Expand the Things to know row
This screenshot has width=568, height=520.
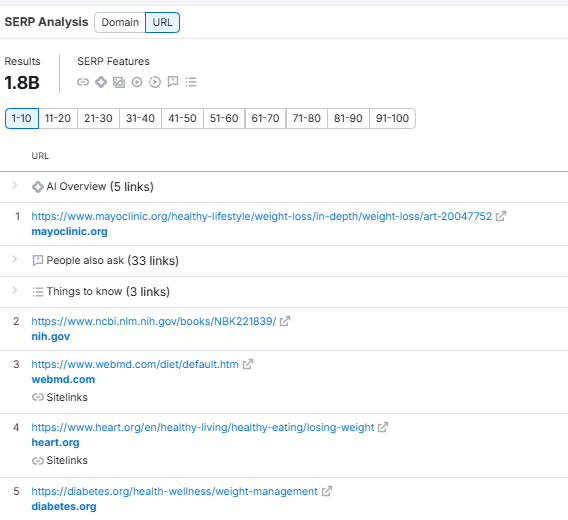point(14,290)
